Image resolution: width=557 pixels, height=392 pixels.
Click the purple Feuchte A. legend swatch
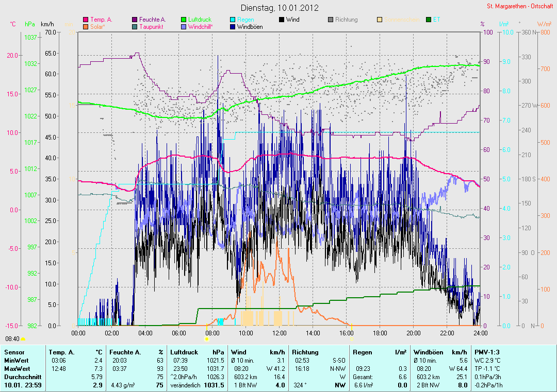[x=135, y=20]
